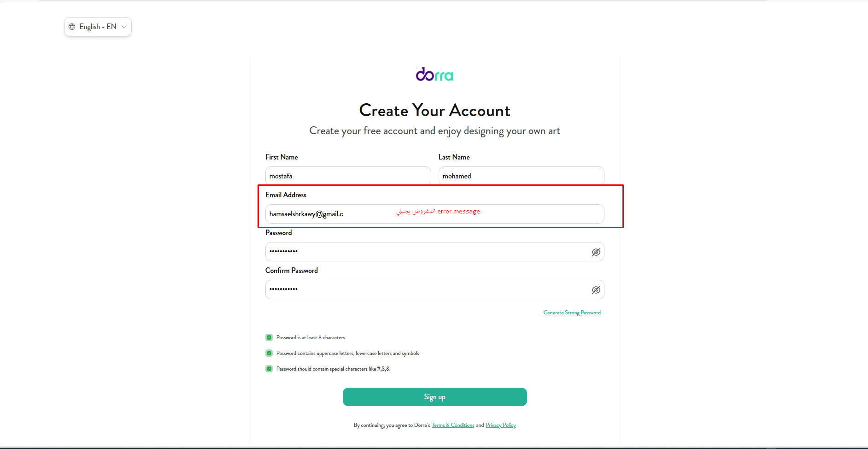Click into the Confirm Password field
This screenshot has height=449, width=868.
(434, 289)
